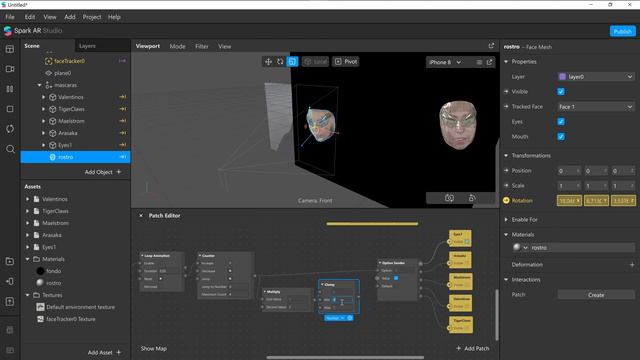Screen dimensions: 640x360
Task: Click the upload export icon in left sidebar
Action: (10, 302)
